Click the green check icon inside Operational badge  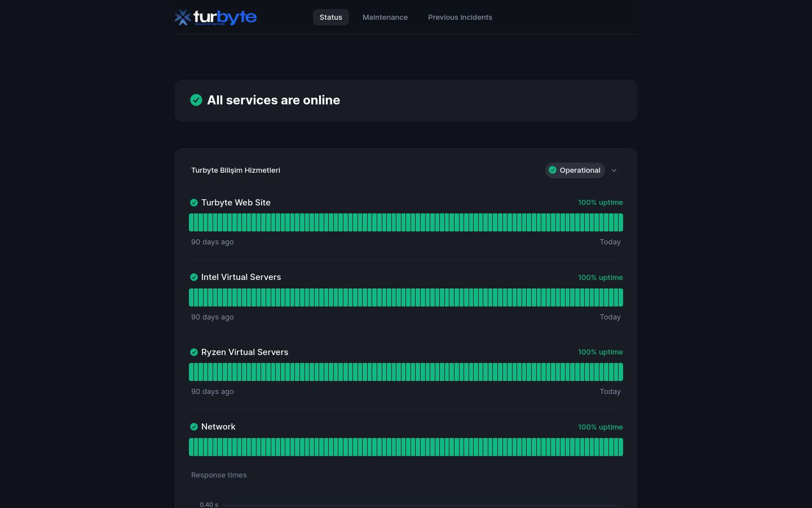pyautogui.click(x=553, y=170)
